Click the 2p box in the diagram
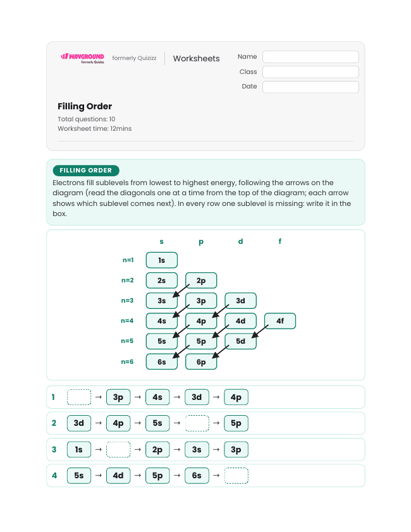The width and height of the screenshot is (411, 532). pyautogui.click(x=201, y=281)
